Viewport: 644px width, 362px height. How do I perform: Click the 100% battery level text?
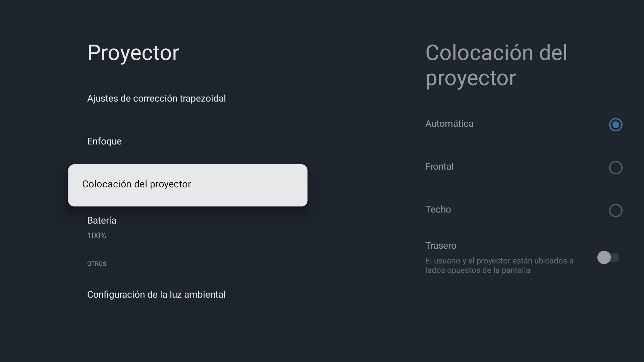[x=97, y=236]
